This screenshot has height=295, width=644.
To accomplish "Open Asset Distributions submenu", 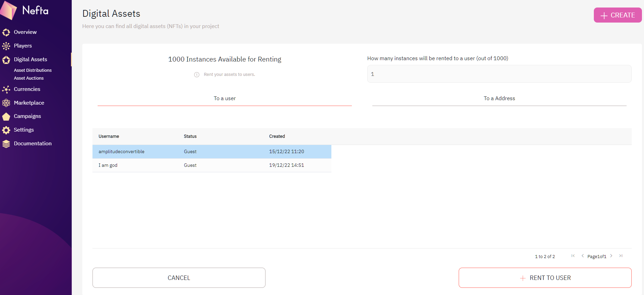I will [x=33, y=70].
